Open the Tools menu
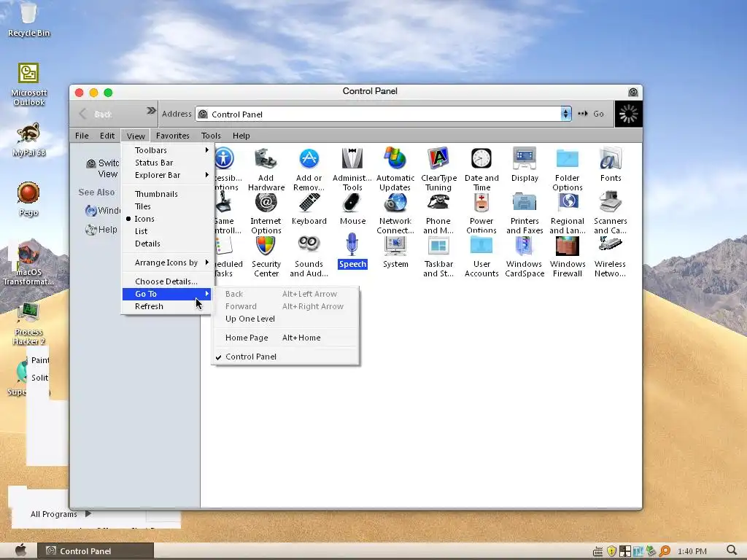Screen dimensions: 747x560 tap(211, 136)
